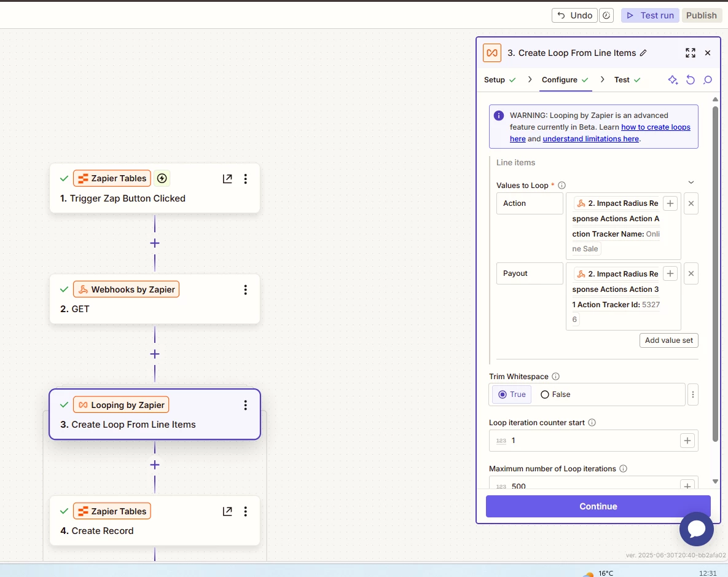Open Zapier Tables trigger in new window
The height and width of the screenshot is (577, 728).
pyautogui.click(x=227, y=179)
